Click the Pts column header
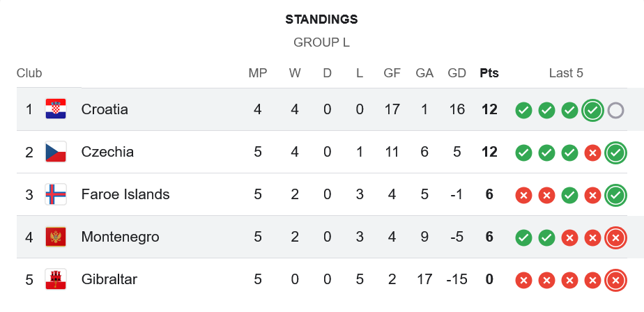644x312 pixels. tap(489, 73)
